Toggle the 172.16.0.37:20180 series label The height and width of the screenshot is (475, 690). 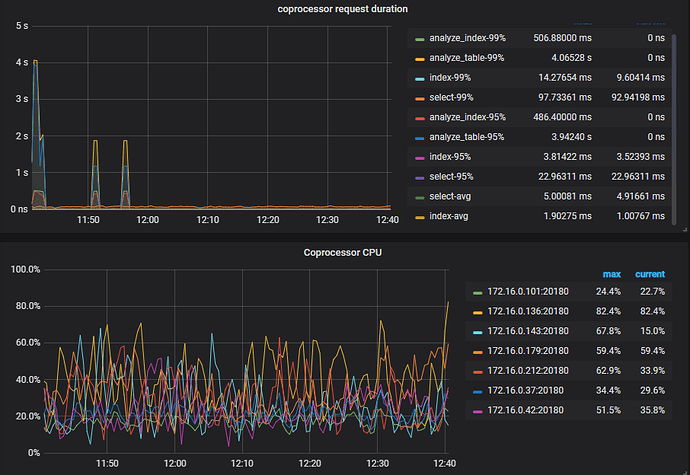coord(525,390)
